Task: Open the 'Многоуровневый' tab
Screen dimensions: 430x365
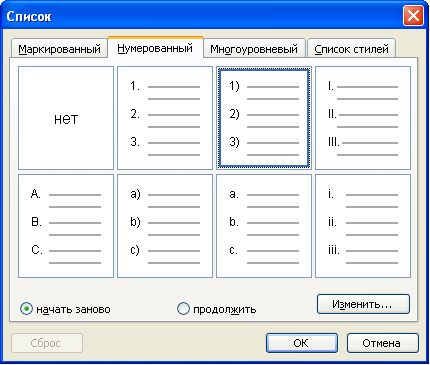Action: pyautogui.click(x=254, y=49)
